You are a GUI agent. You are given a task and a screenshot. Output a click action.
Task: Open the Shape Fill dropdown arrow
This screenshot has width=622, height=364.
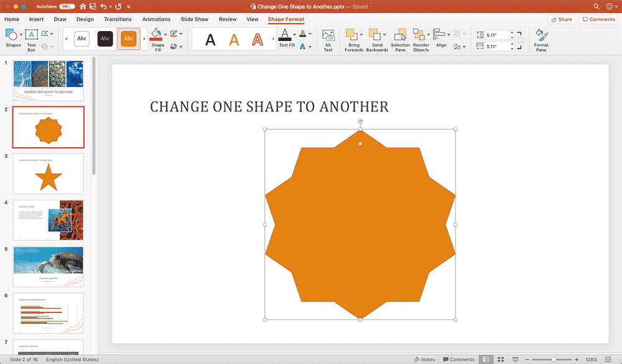165,35
